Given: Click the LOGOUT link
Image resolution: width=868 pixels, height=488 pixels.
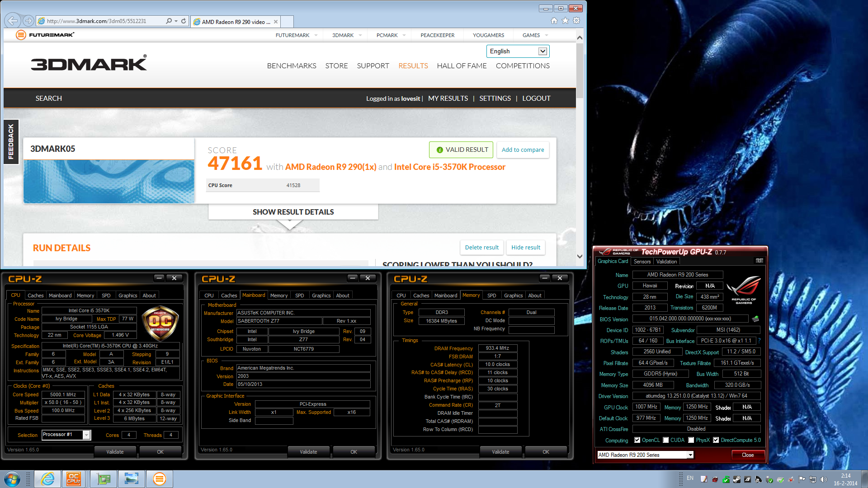Looking at the screenshot, I should tap(536, 99).
